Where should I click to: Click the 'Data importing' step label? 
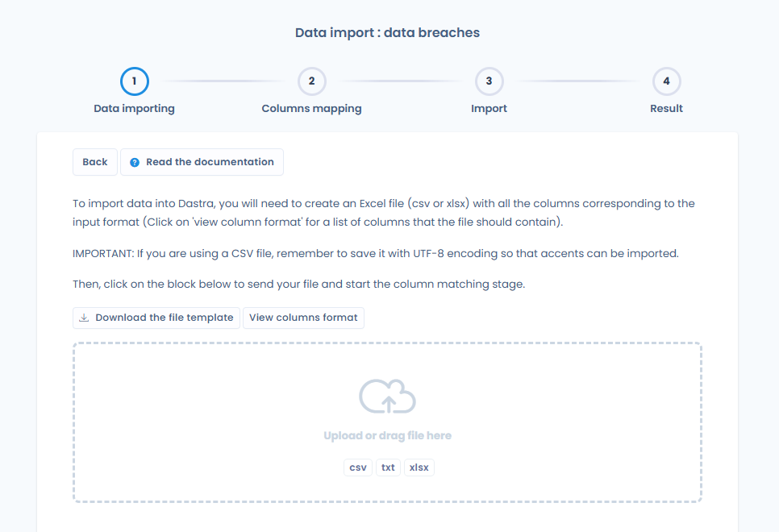[x=134, y=109]
